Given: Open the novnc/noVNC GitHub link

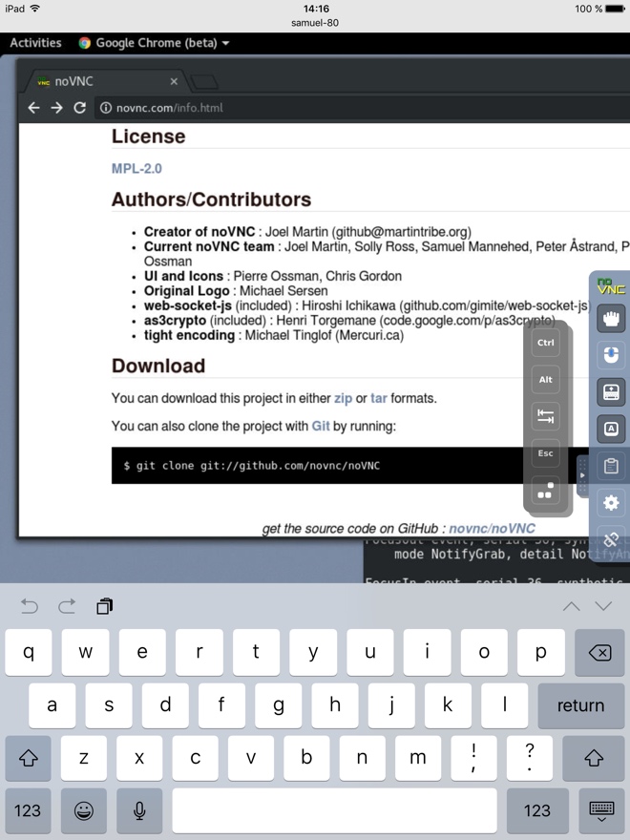Looking at the screenshot, I should 492,529.
